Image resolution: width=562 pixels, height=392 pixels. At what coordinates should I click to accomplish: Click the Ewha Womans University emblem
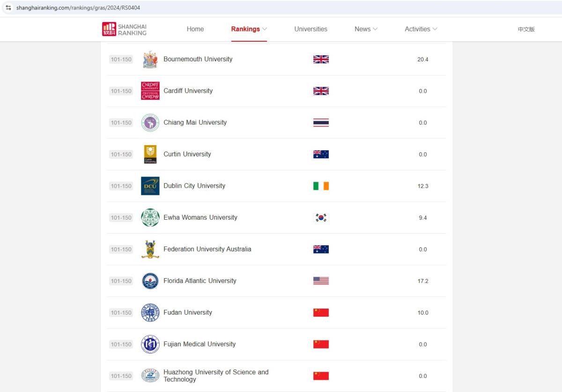coord(150,218)
